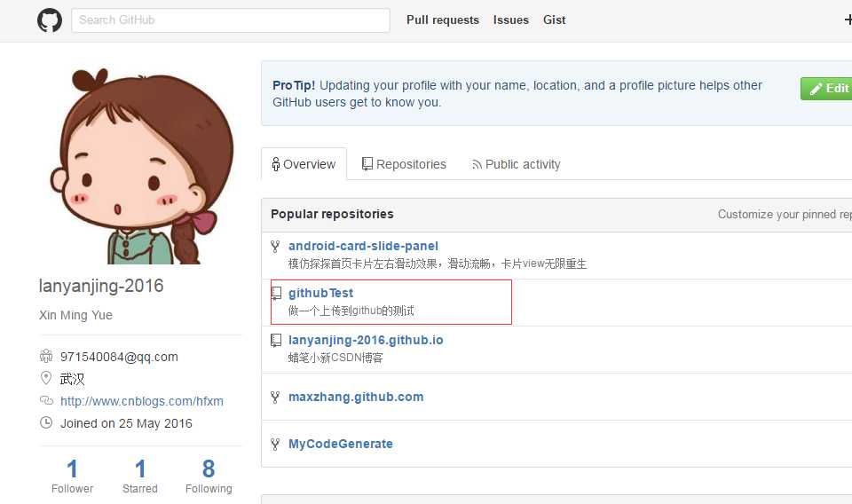852x504 pixels.
Task: Open http://www.cnblogs.com/hfxm link
Action: pos(142,401)
